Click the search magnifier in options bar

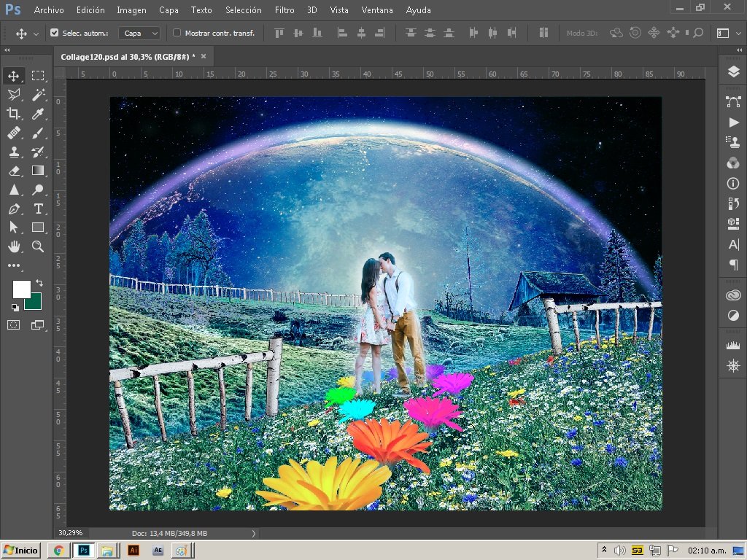tap(698, 33)
